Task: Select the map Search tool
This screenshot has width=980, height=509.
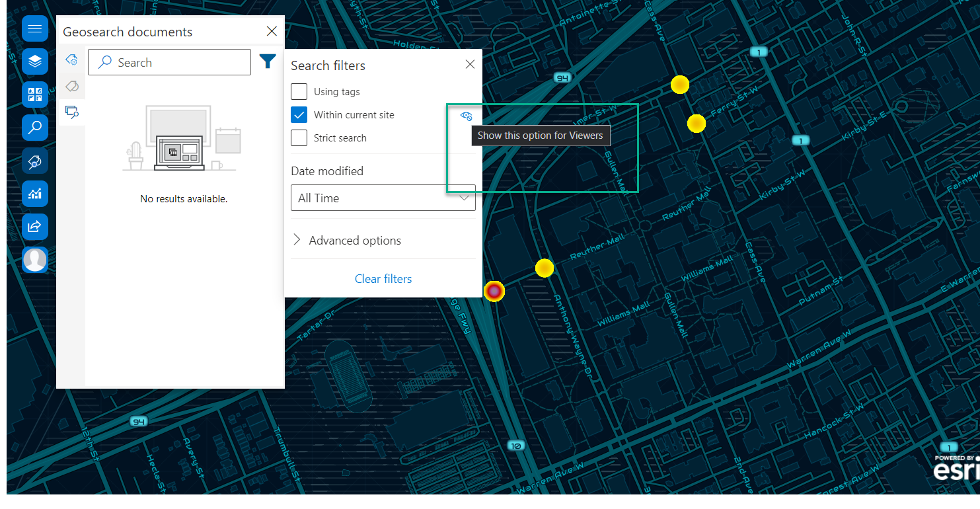Action: point(35,128)
